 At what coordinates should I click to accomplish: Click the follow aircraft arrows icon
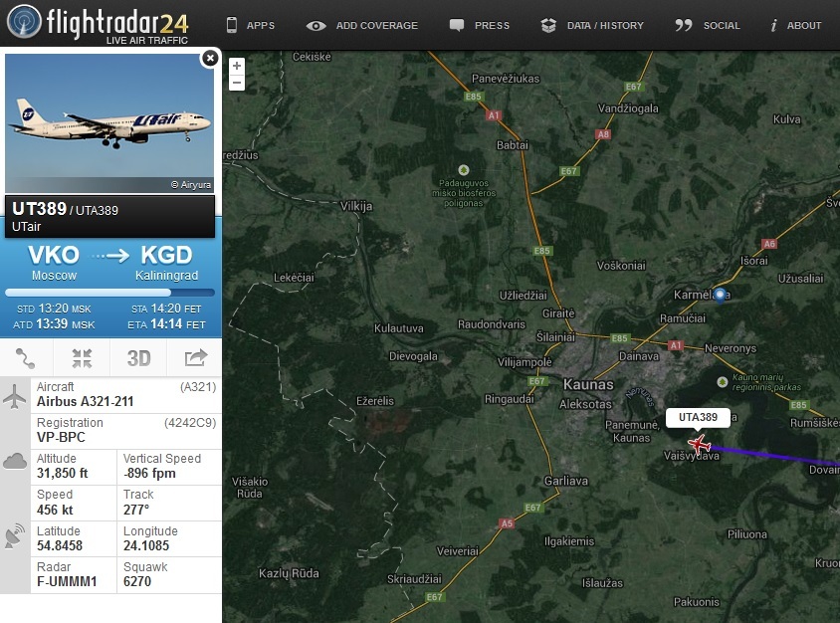[82, 358]
